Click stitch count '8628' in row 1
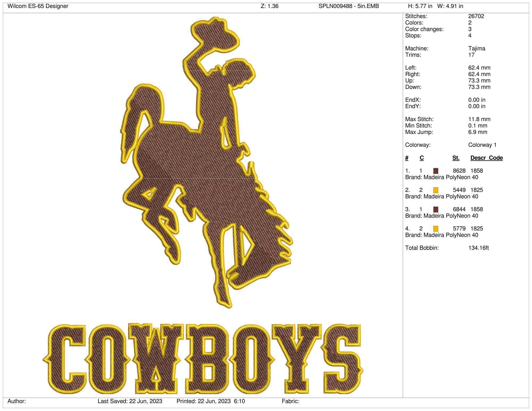Screen dimensions: 532x411 (x=459, y=171)
